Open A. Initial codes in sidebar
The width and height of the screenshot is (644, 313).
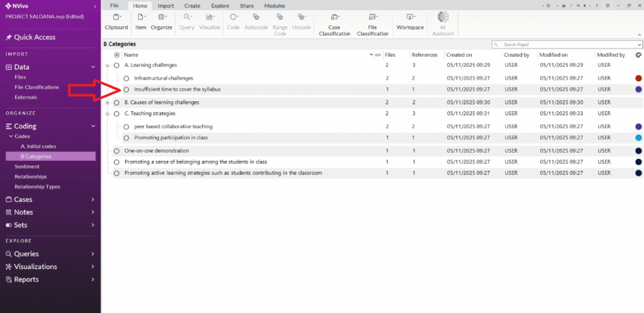[38, 146]
